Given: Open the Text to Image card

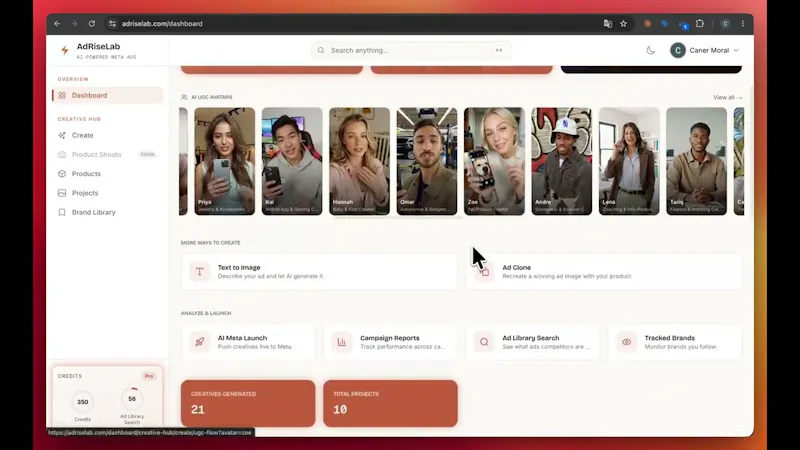Looking at the screenshot, I should click(x=319, y=271).
